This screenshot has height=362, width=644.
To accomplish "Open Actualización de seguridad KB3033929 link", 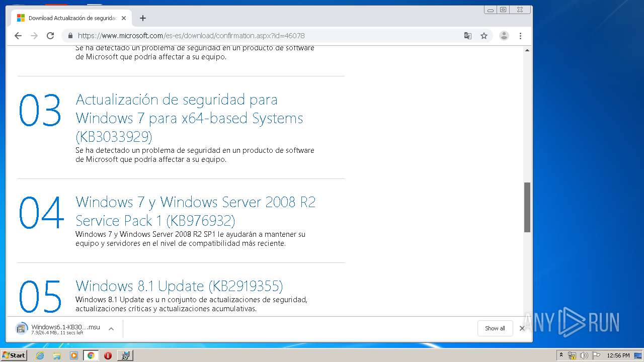I will click(x=190, y=118).
